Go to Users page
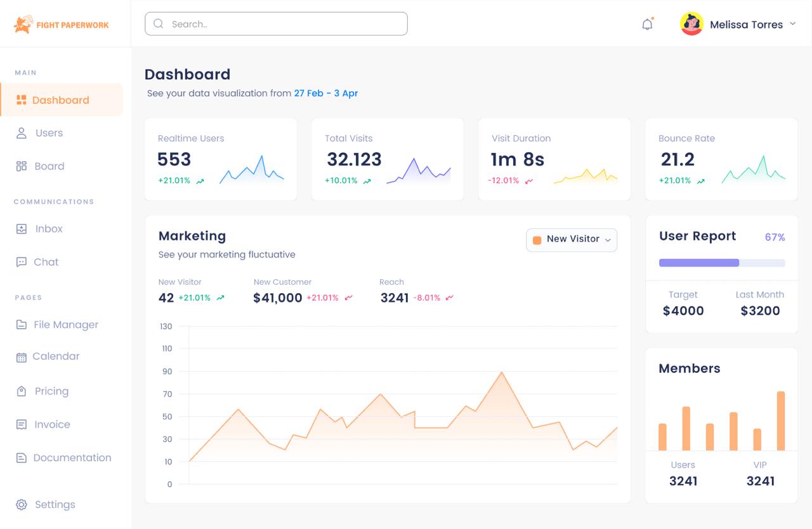 [x=49, y=133]
